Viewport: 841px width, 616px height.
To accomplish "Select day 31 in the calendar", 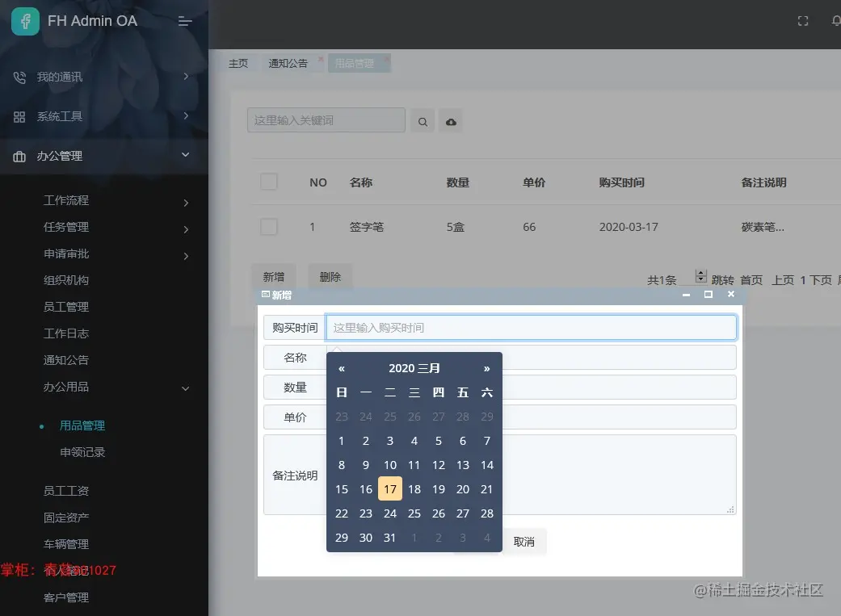I will pos(390,538).
